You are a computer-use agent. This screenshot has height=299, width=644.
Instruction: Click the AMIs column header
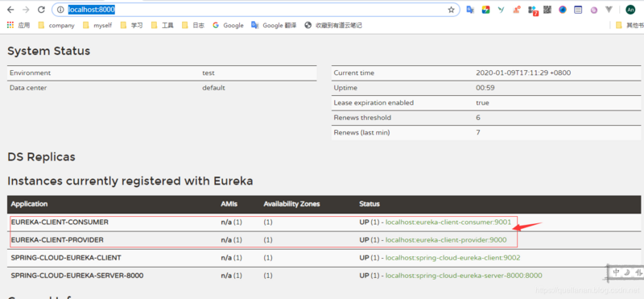click(229, 204)
